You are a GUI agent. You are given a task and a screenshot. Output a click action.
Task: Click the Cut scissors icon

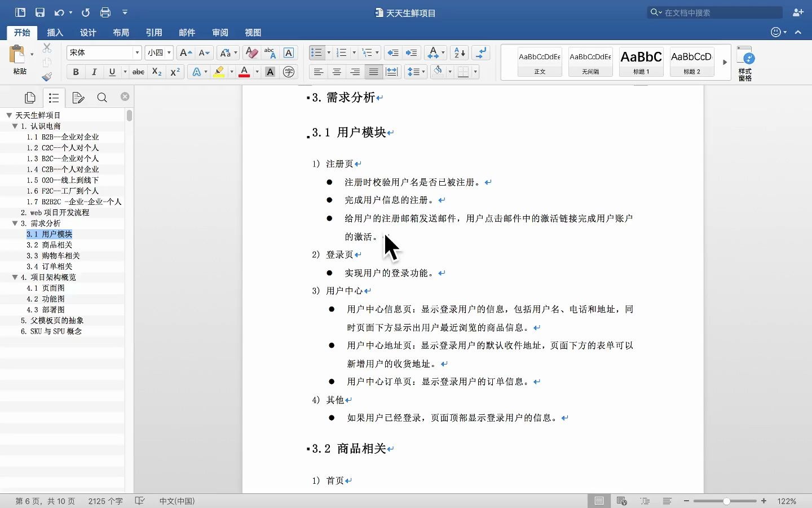click(x=47, y=48)
